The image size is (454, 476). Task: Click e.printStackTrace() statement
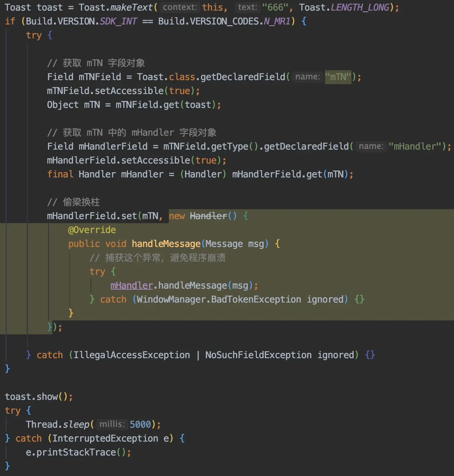[x=78, y=452]
